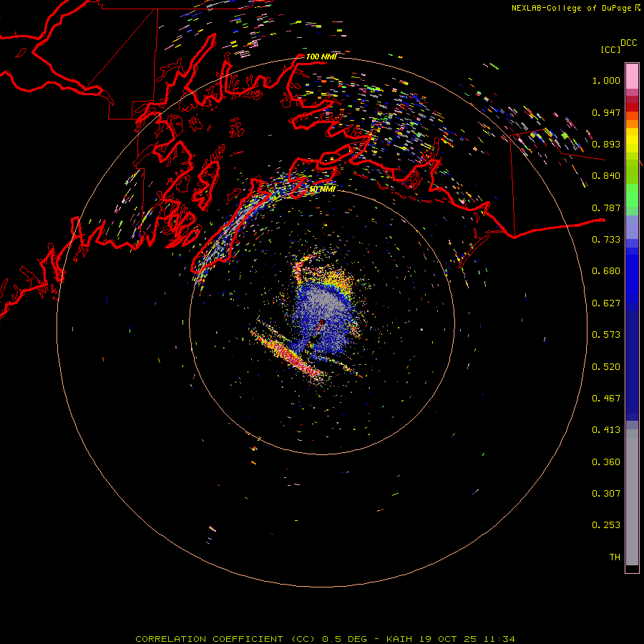Click the Correlation Coefficient caption at bottom
This screenshot has width=644, height=644.
click(x=325, y=639)
